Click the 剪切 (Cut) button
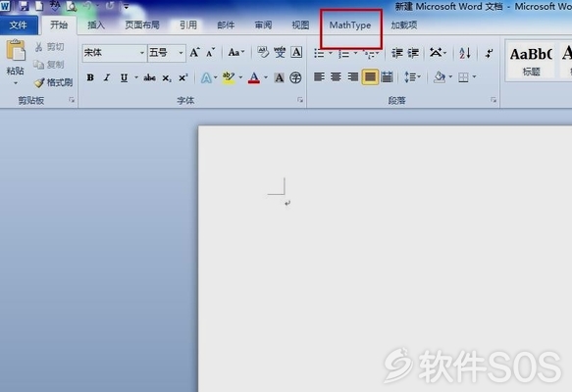The width and height of the screenshot is (572, 392). pyautogui.click(x=50, y=47)
